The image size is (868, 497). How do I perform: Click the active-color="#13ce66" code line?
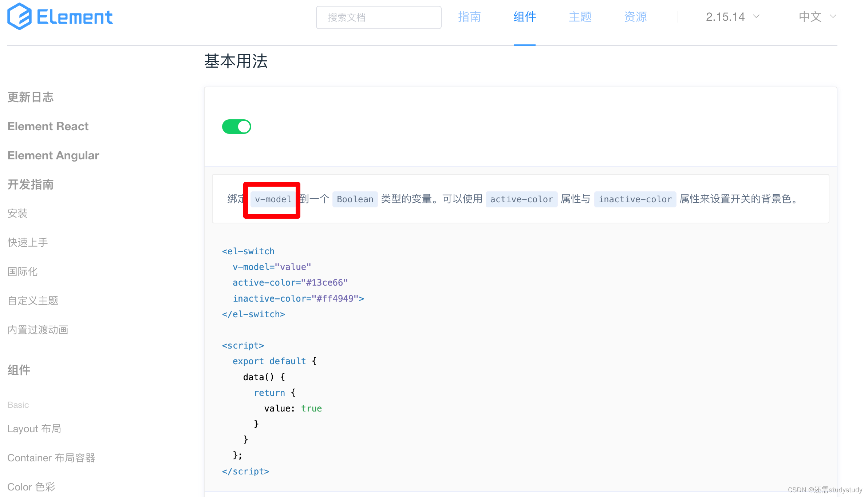tap(290, 283)
